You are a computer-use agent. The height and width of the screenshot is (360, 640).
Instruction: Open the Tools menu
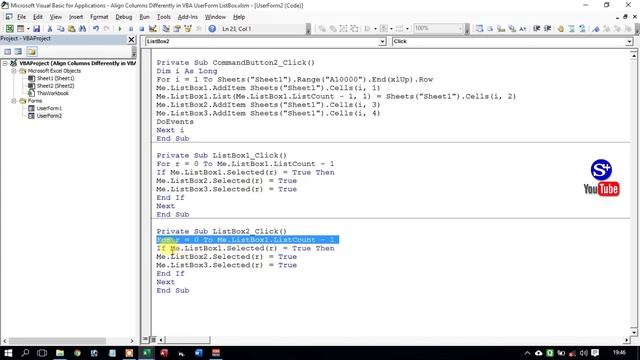[x=164, y=17]
